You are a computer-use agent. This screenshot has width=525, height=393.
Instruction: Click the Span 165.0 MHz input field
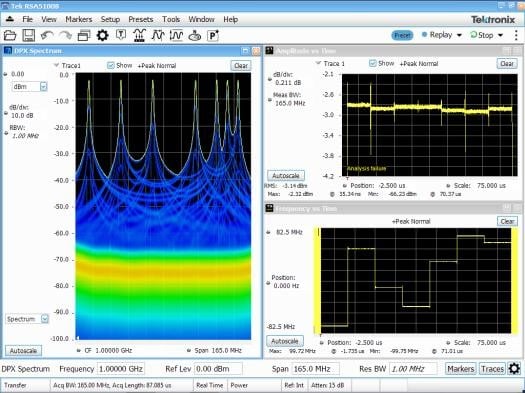(x=315, y=369)
